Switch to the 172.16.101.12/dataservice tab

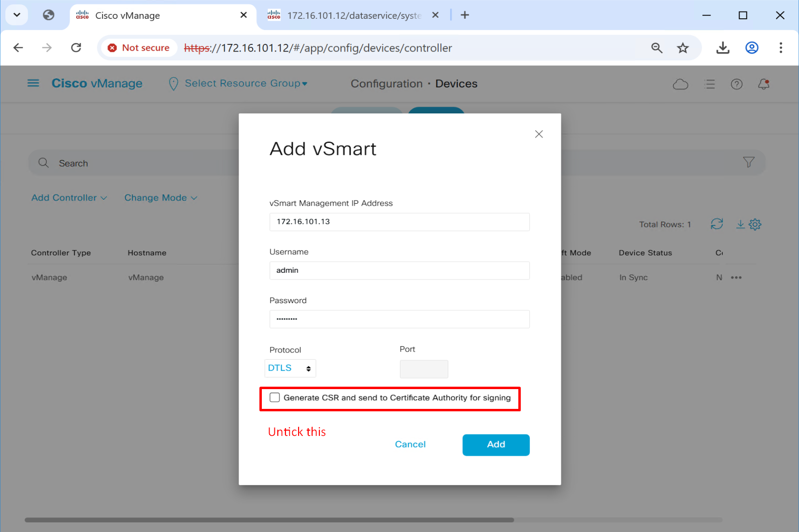[x=353, y=15]
